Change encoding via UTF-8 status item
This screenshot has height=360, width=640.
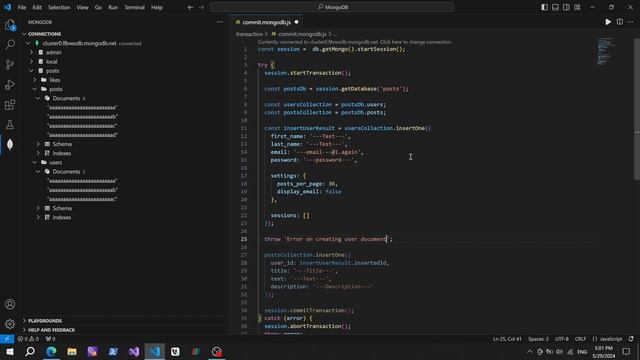(562, 339)
